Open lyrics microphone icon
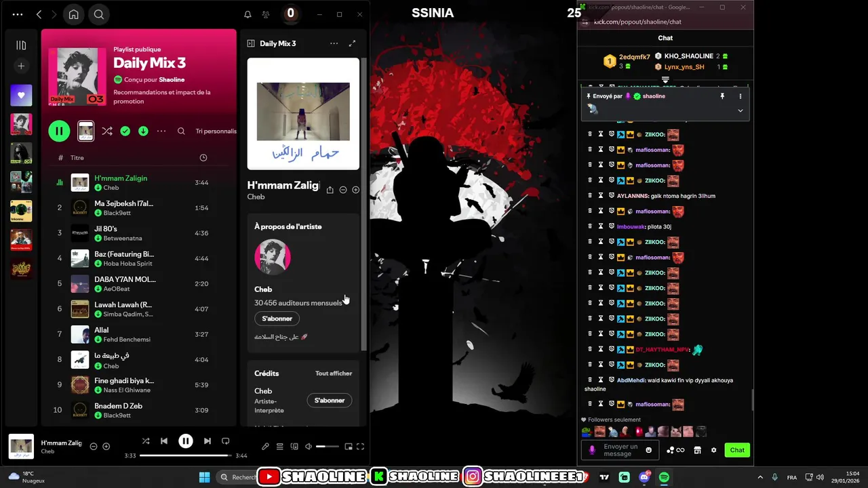 tap(265, 446)
